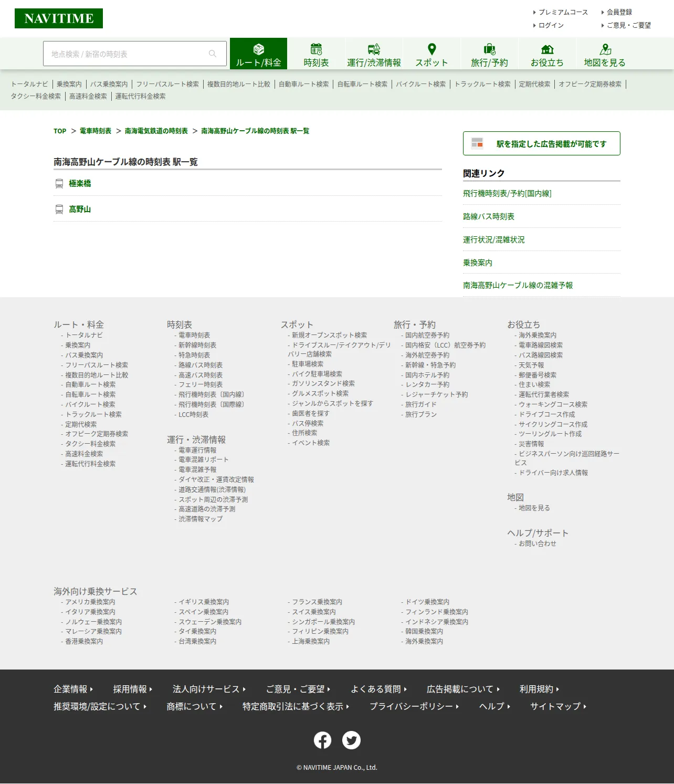Open 企業情報 in the bottom bar
This screenshot has width=674, height=784.
(73, 689)
